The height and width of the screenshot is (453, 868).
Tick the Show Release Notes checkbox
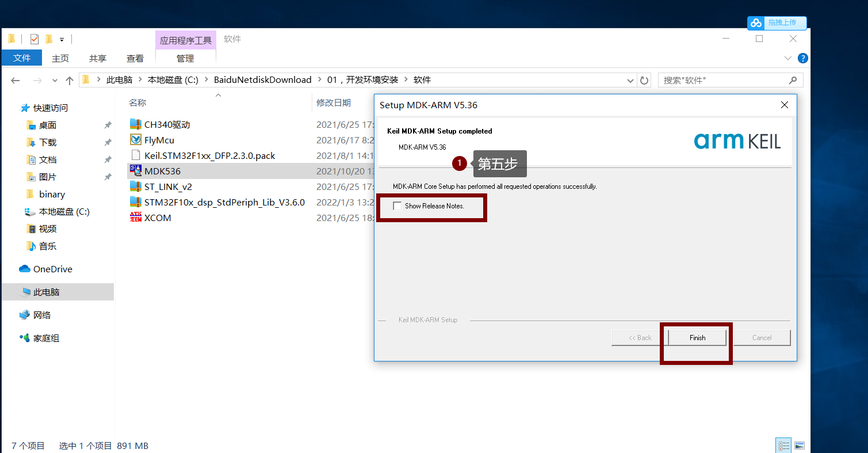(397, 206)
